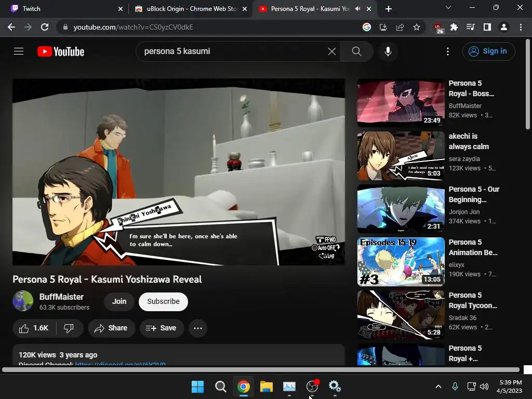Show hidden system tray icons chevron
Viewport: 532px width, 399px height.
click(x=438, y=387)
